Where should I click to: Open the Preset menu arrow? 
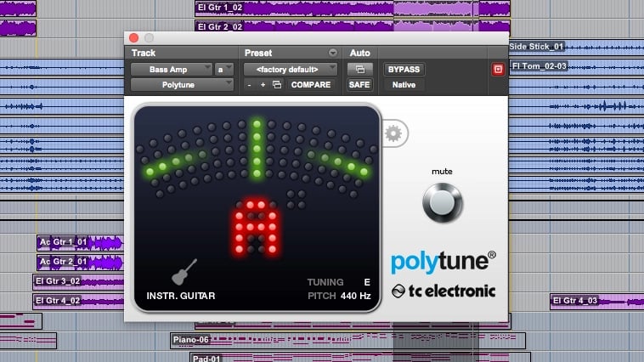pyautogui.click(x=333, y=53)
